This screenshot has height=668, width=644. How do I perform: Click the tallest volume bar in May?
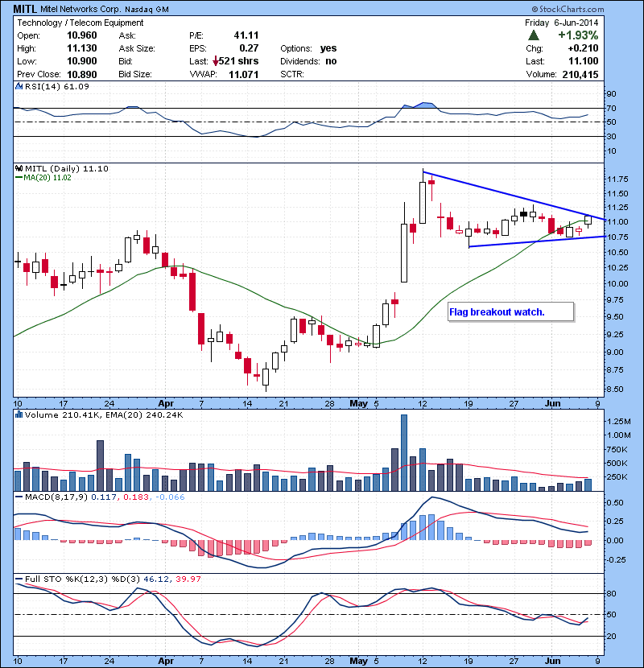(x=404, y=452)
